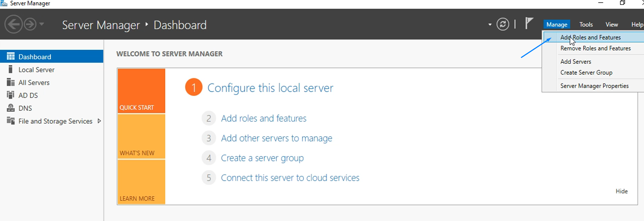
Task: Click Hide on the welcome tile
Action: tap(621, 191)
